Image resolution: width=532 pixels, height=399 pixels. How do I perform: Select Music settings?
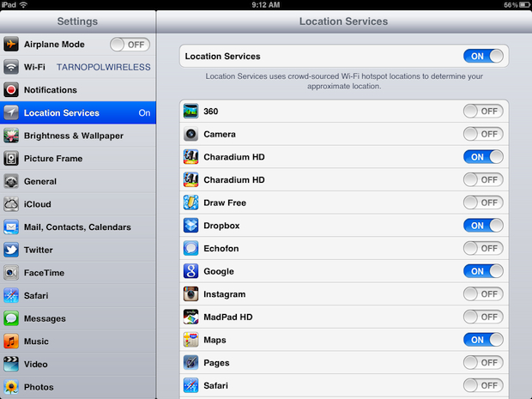(78, 342)
